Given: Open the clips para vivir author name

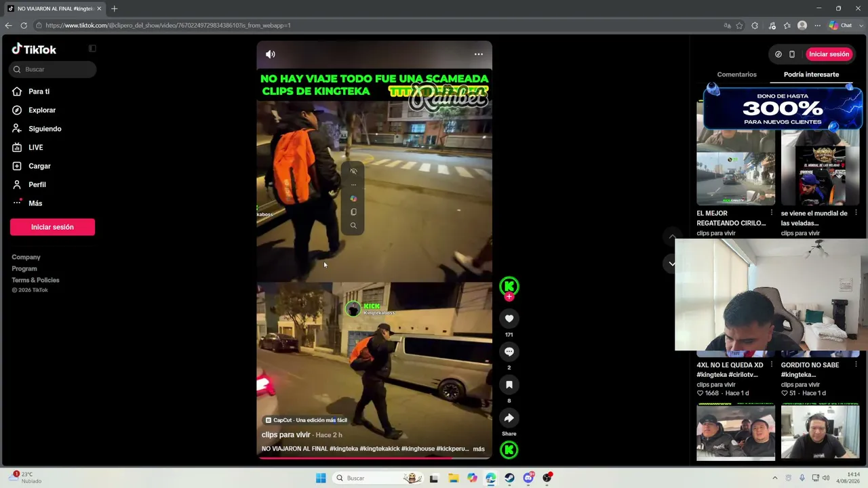Looking at the screenshot, I should click(286, 434).
